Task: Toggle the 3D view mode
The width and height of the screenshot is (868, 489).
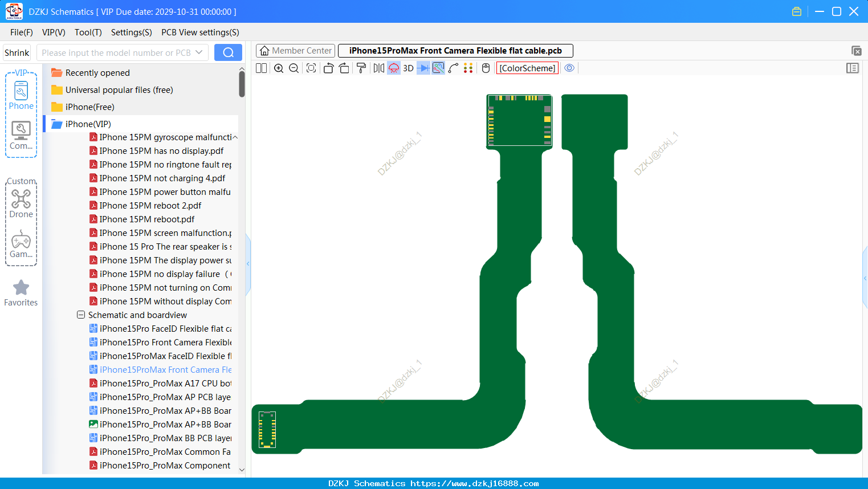Action: pos(408,68)
